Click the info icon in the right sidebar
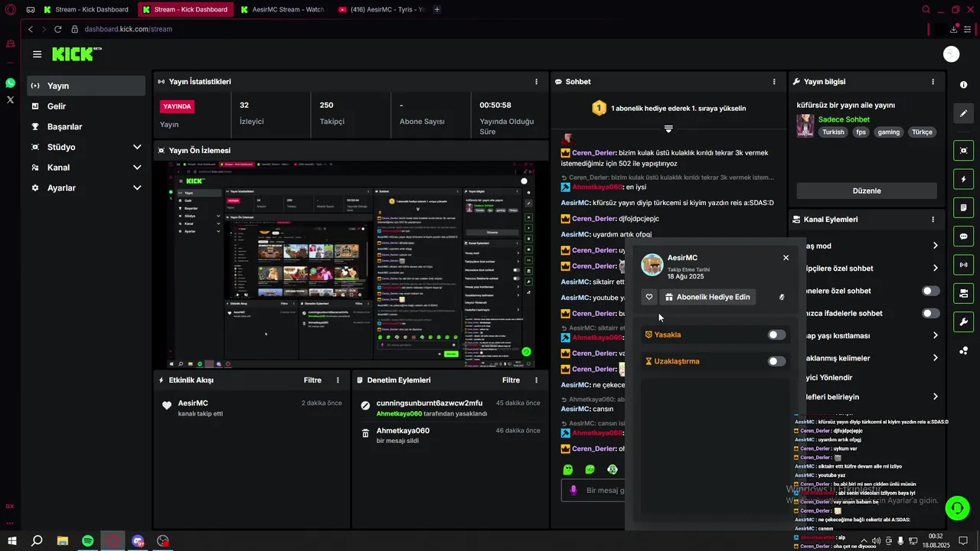Screen dimensions: 980x551 click(963, 84)
